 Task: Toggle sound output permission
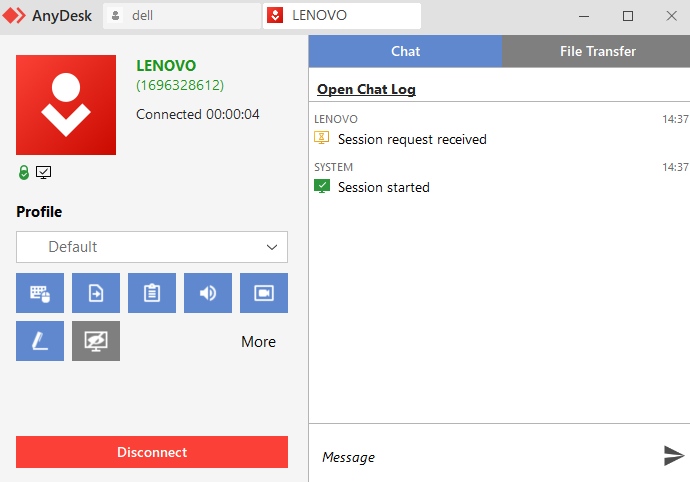(x=208, y=293)
